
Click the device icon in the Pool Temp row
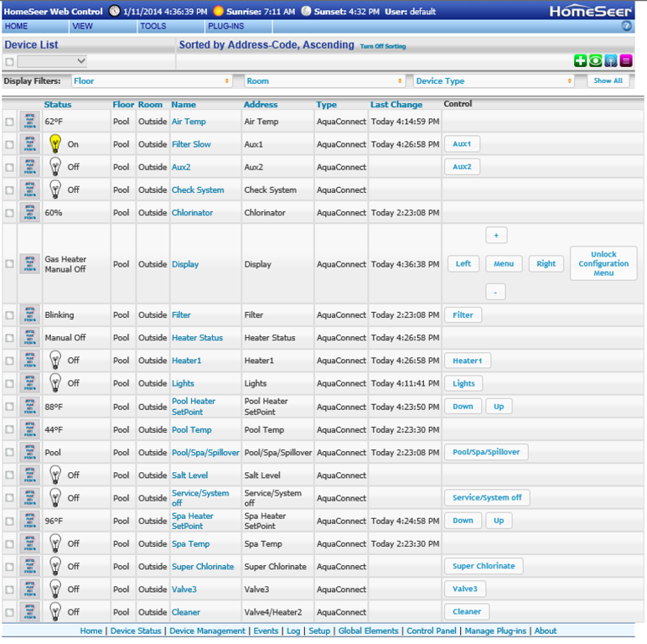(x=29, y=429)
